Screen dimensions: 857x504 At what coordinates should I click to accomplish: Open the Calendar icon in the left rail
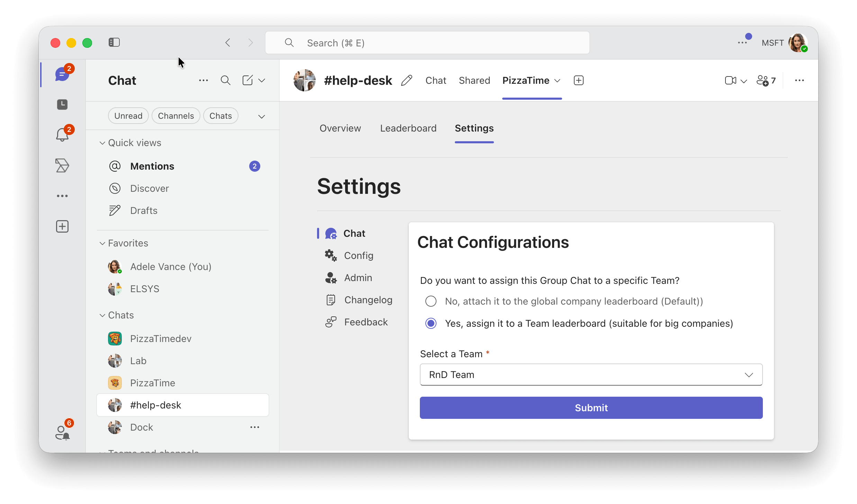62,104
